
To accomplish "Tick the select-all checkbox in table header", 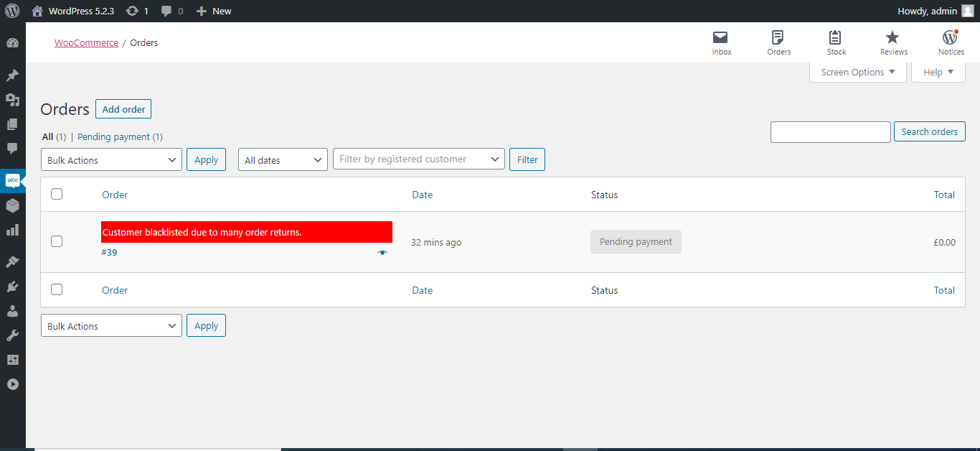I will pyautogui.click(x=57, y=194).
